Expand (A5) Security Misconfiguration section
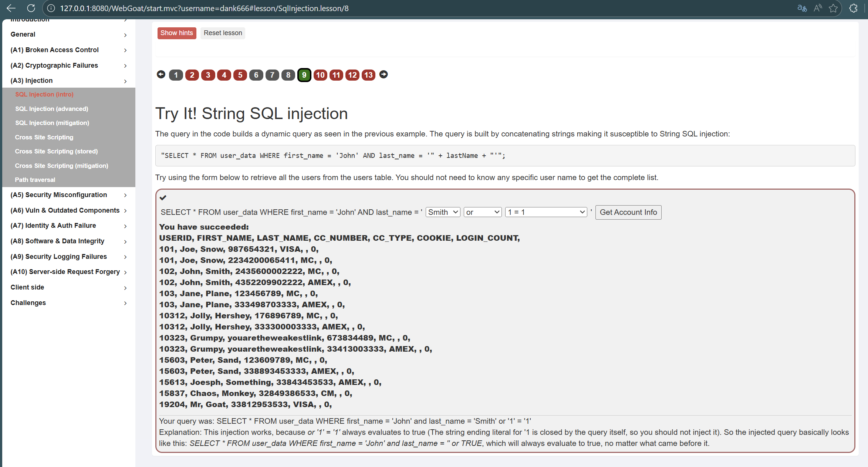This screenshot has height=467, width=868. pos(68,195)
